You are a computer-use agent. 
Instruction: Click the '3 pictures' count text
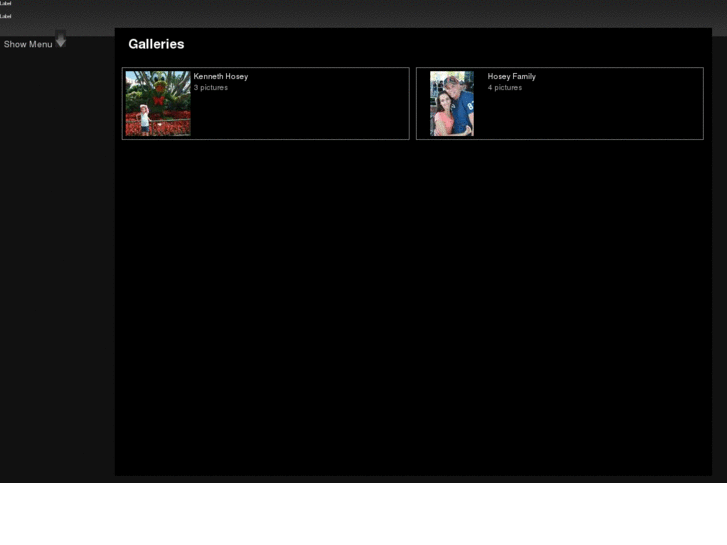click(x=211, y=88)
